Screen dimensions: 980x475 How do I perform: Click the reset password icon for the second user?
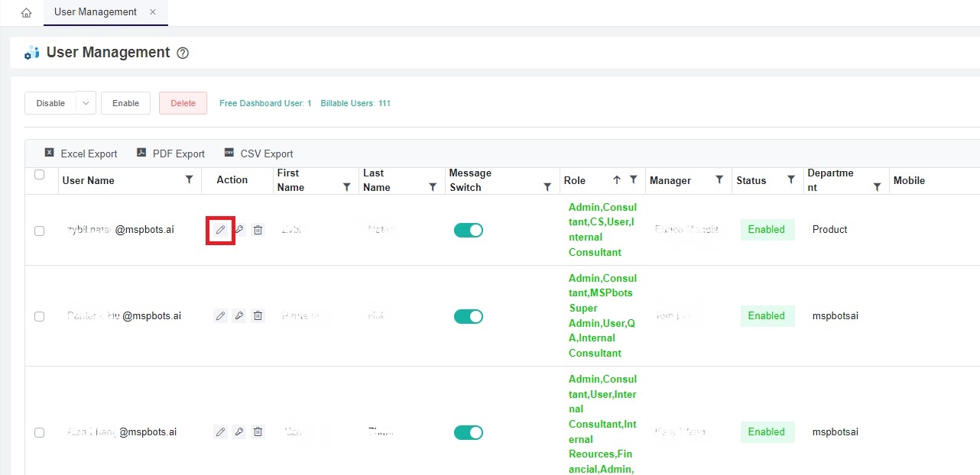[x=239, y=315]
